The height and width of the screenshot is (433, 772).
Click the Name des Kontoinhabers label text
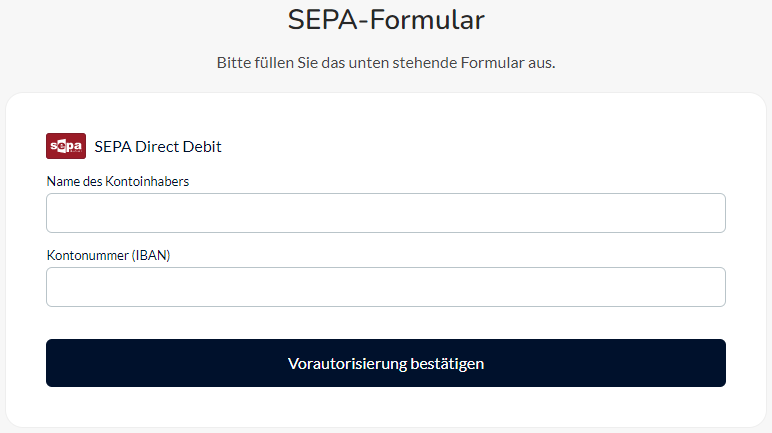point(118,181)
